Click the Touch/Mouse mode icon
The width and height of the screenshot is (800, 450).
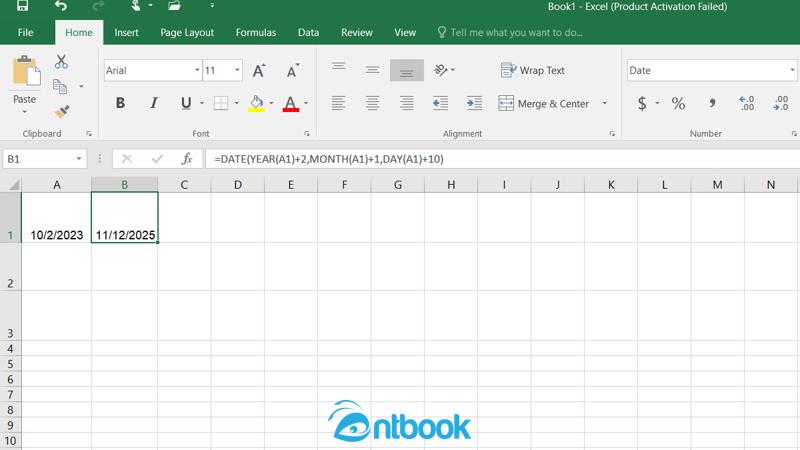click(x=136, y=6)
